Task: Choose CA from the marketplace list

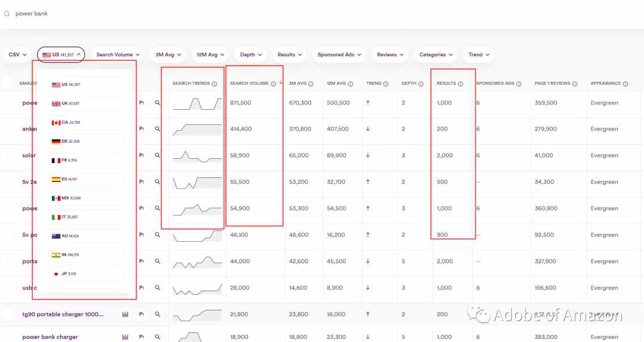Action: 84,122
